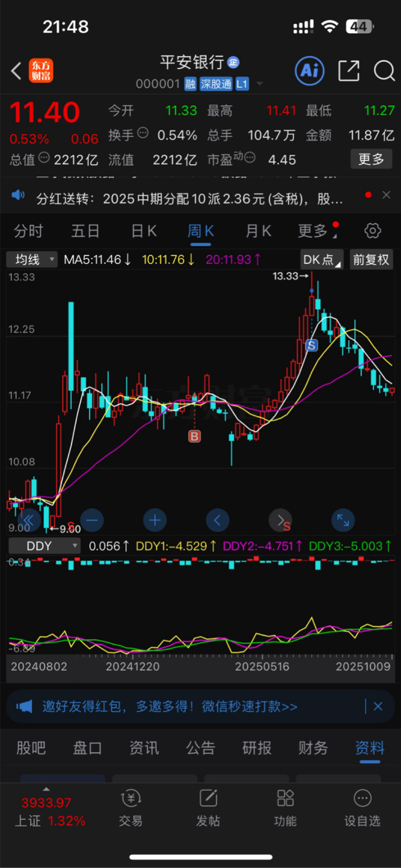Open the 公告 tab
This screenshot has height=868, width=401.
[x=200, y=748]
